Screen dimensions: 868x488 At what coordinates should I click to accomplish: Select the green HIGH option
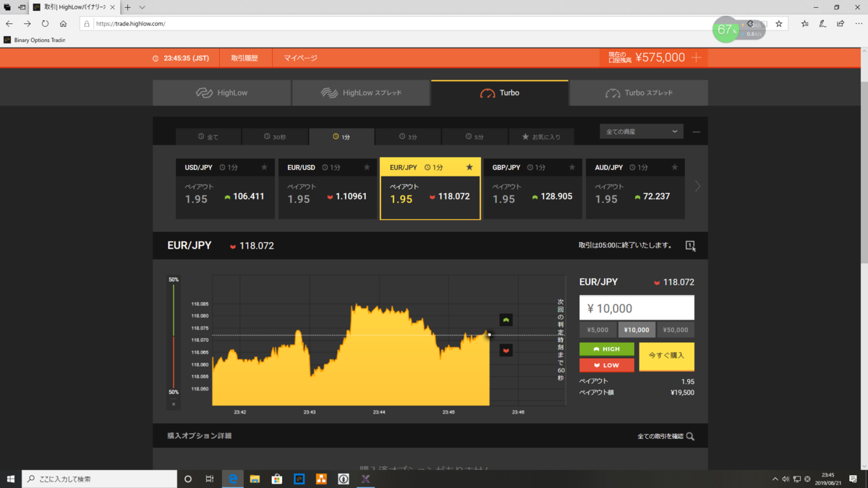coord(607,349)
